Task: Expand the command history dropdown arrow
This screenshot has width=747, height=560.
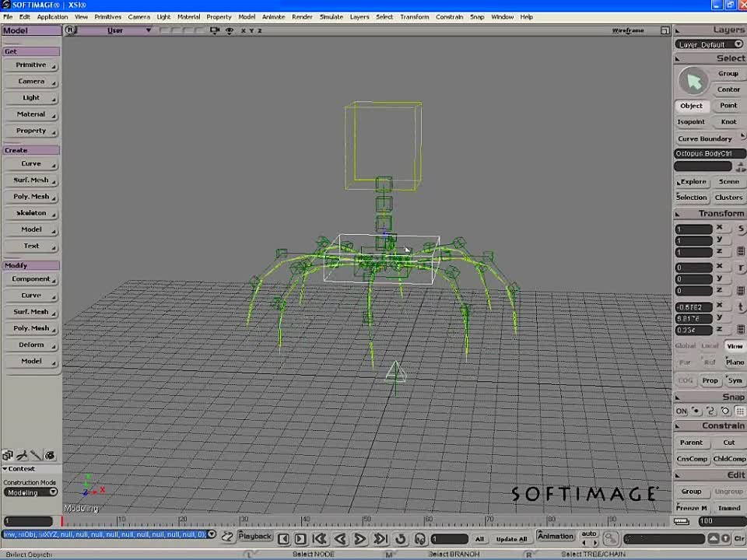Action: (212, 534)
